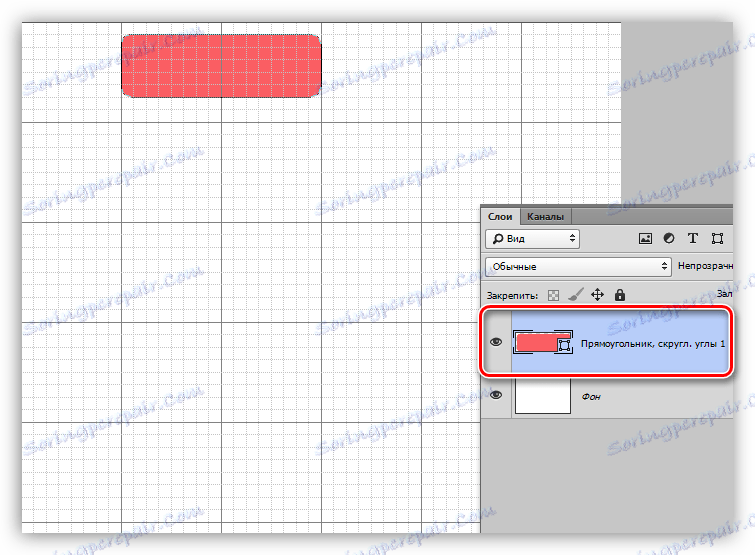The width and height of the screenshot is (755, 555).
Task: Switch to the Каналы tab
Action: (x=545, y=217)
